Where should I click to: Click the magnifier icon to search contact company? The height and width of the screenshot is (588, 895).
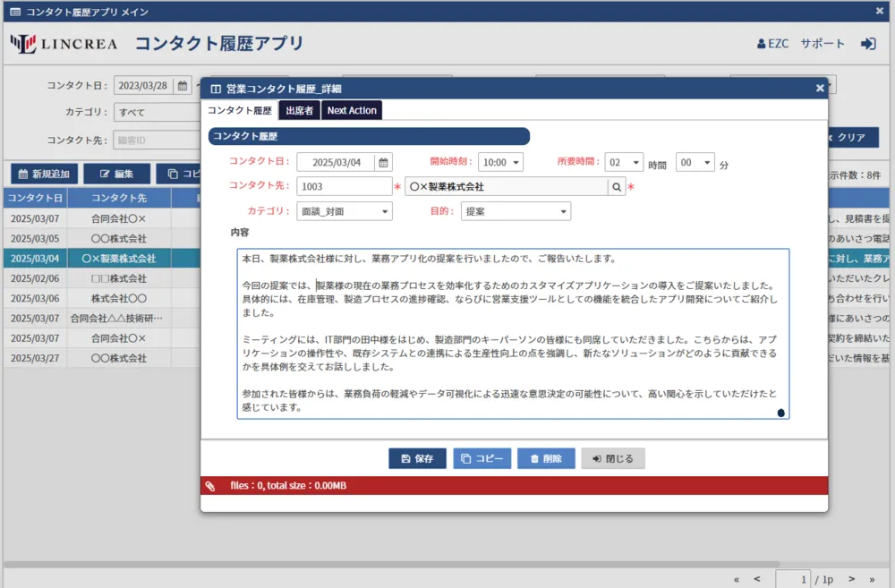[x=616, y=187]
